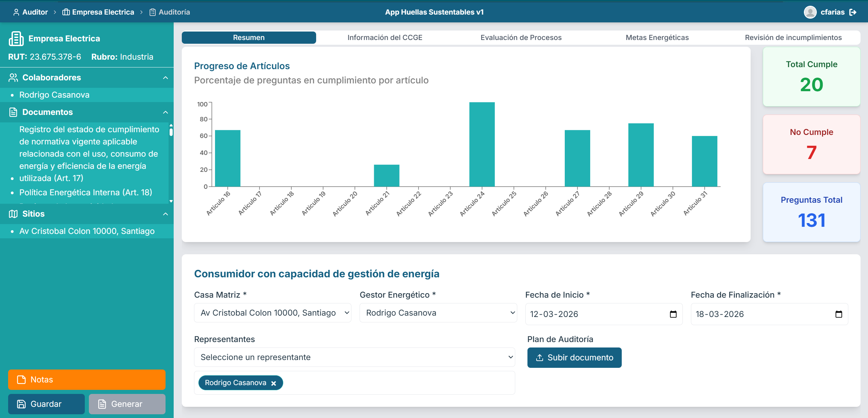The width and height of the screenshot is (868, 418).
Task: Click the Auditor person icon in the breadcrumb
Action: tap(16, 12)
